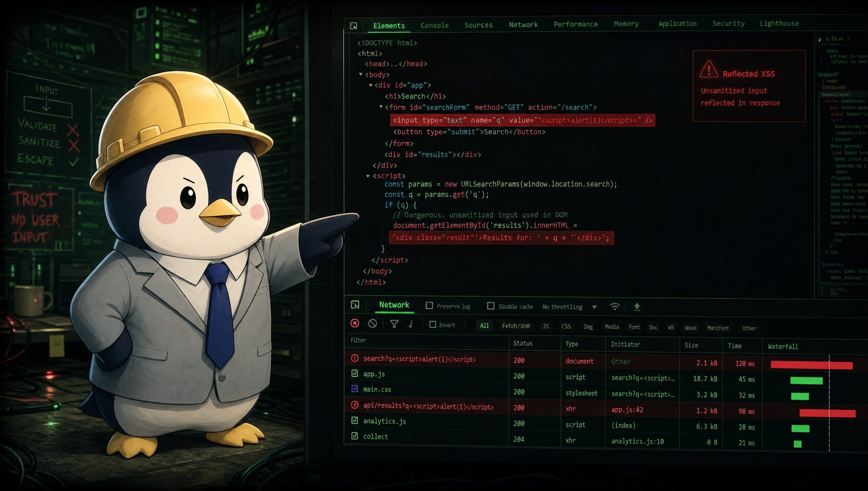This screenshot has width=868, height=491.
Task: Toggle the Manifest request filter
Action: [x=718, y=328]
